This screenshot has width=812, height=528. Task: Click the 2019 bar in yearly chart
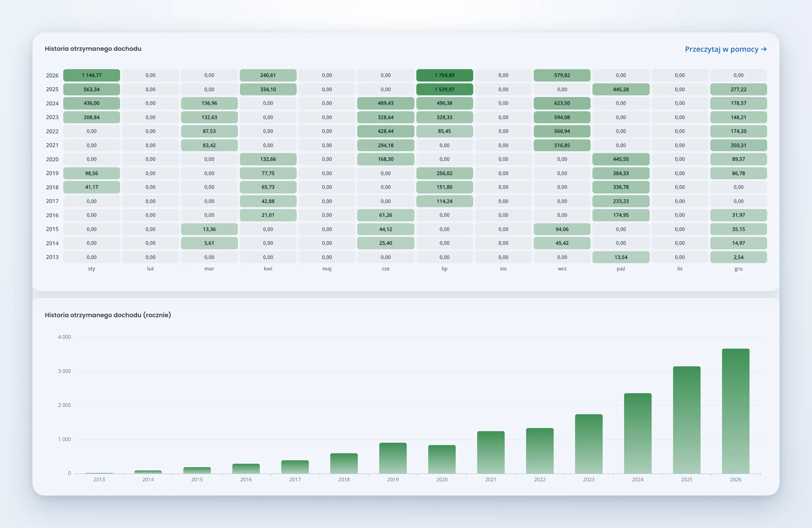pos(393,458)
